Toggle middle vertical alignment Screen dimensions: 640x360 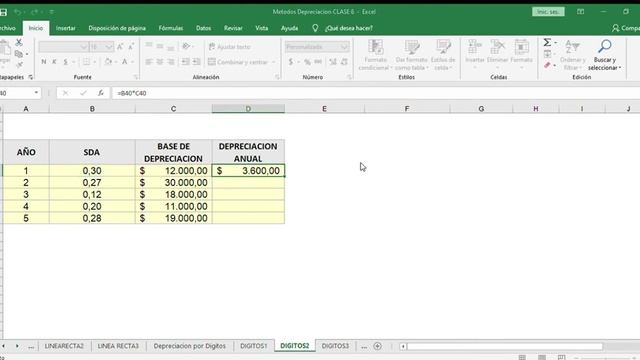tap(160, 46)
